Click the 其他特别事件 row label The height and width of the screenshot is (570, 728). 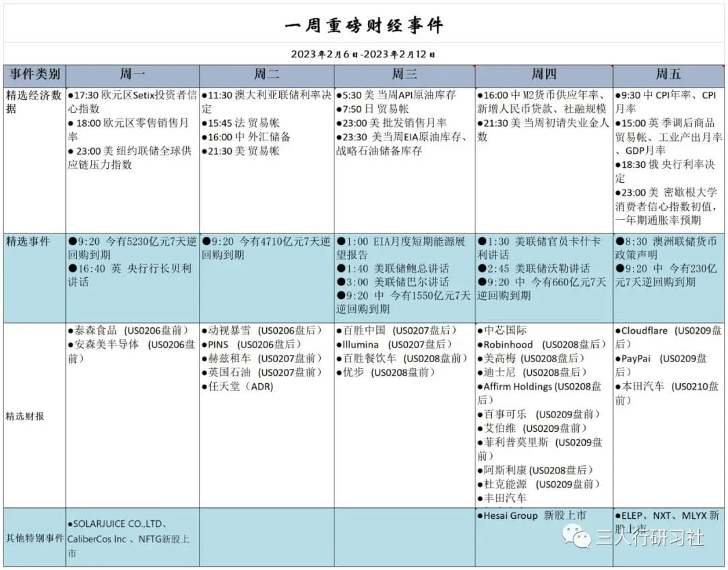(34, 538)
